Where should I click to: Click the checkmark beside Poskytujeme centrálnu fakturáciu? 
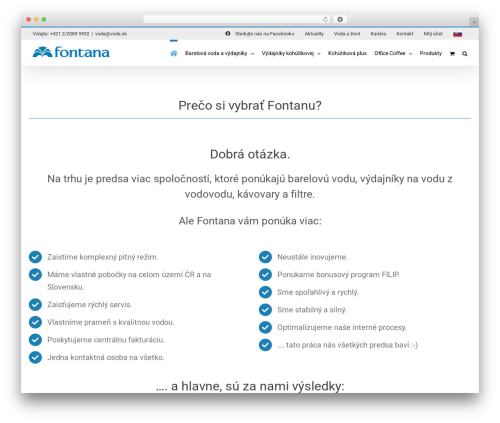tap(35, 340)
